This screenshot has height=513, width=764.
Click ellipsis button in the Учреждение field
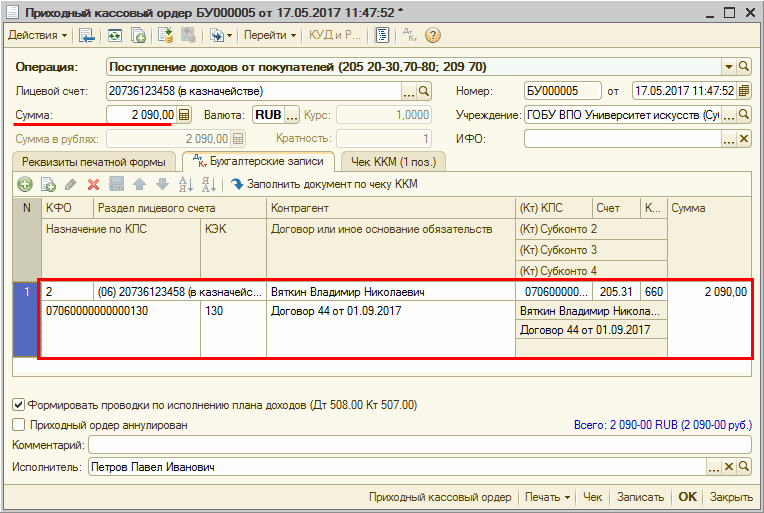[729, 115]
